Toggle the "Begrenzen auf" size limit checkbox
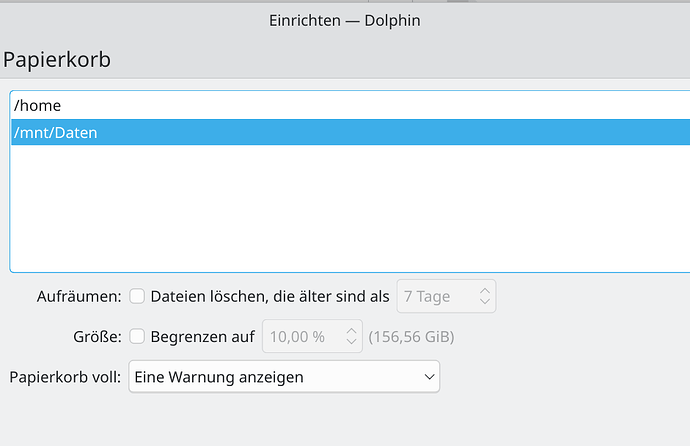This screenshot has height=446, width=690. pyautogui.click(x=137, y=337)
